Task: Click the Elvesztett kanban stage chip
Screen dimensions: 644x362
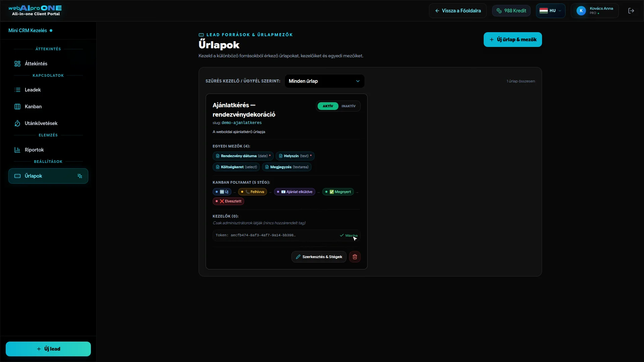Action: tap(228, 201)
